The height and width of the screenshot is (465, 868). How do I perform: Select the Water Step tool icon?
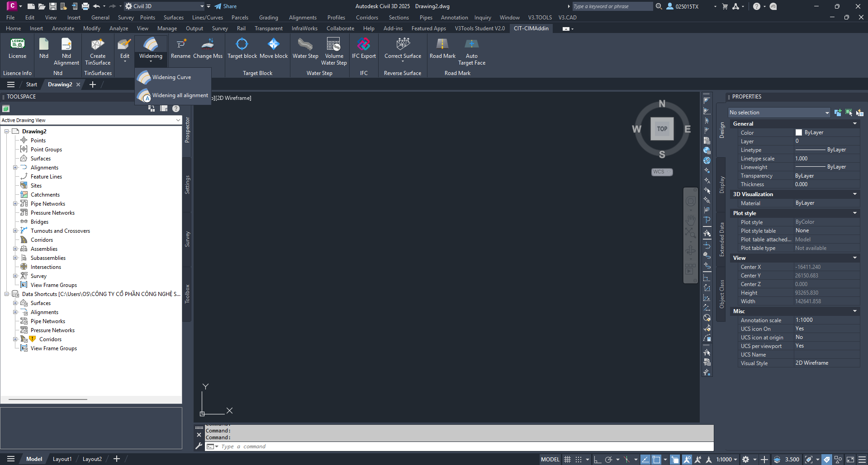(305, 44)
